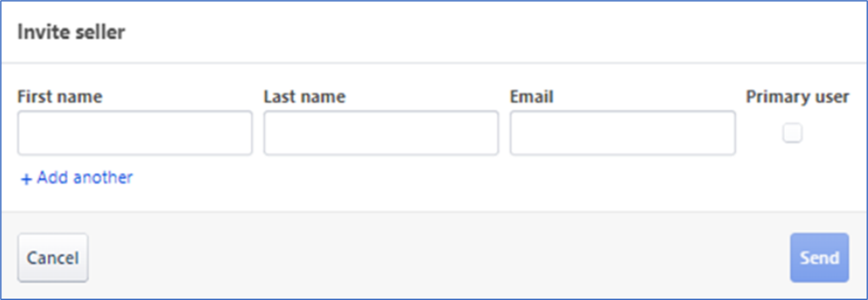Click the Last name input field

(381, 133)
